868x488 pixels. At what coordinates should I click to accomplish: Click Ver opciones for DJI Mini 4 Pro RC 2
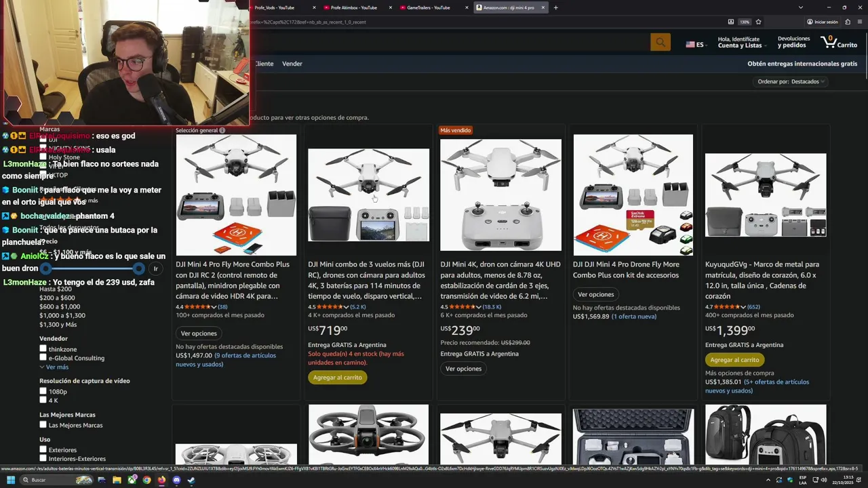point(199,333)
